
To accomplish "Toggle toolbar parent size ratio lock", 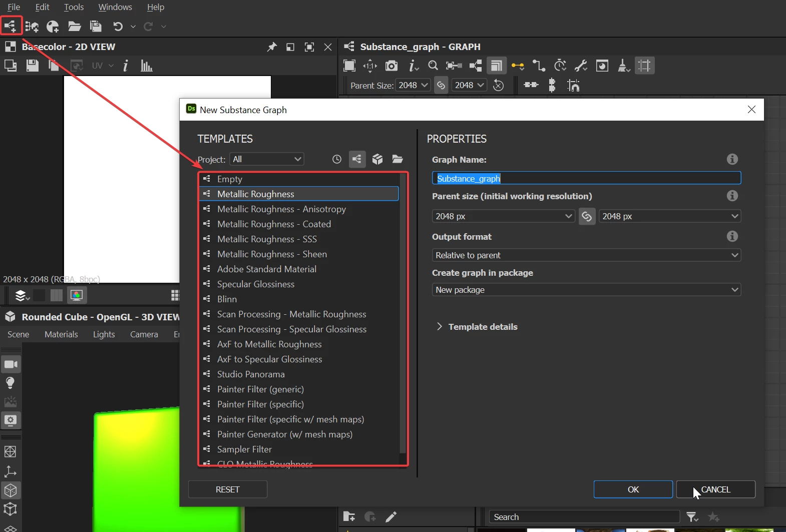I will 441,86.
